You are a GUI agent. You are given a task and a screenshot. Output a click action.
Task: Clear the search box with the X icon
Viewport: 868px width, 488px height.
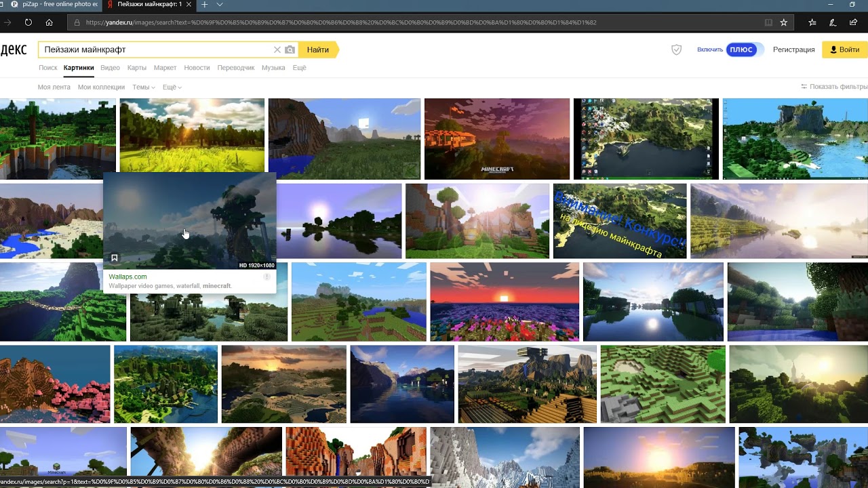277,49
